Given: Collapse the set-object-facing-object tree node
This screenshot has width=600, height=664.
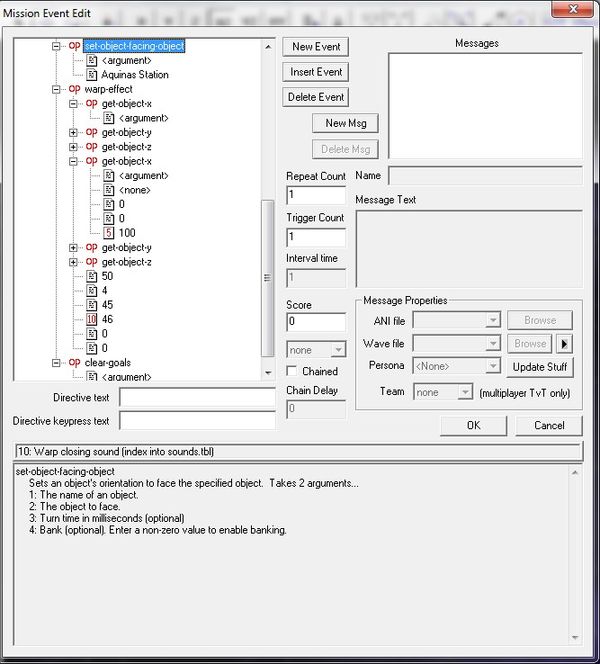Looking at the screenshot, I should [56, 46].
